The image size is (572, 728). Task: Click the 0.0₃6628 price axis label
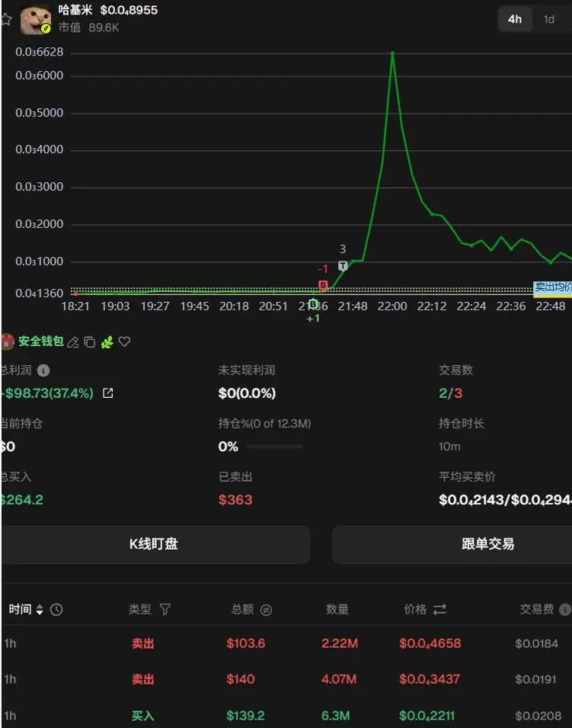(x=40, y=52)
